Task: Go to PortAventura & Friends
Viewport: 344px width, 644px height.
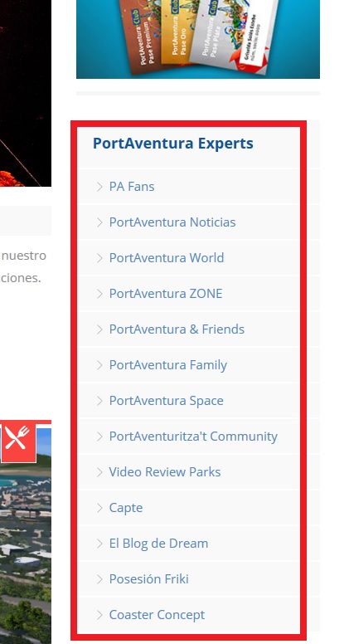Action: tap(177, 329)
